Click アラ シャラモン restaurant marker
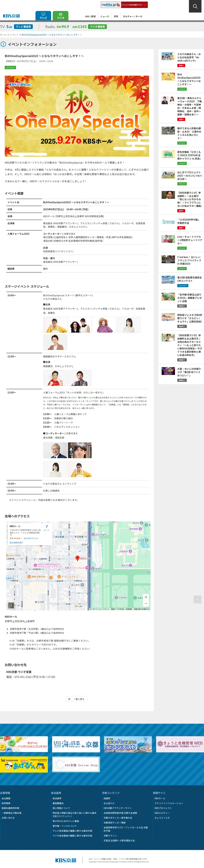 point(59,577)
